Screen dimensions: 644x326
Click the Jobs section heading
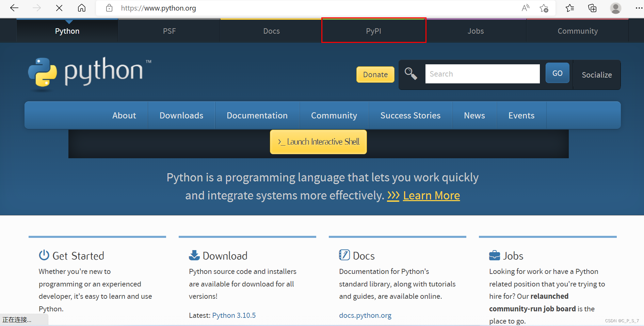point(513,256)
